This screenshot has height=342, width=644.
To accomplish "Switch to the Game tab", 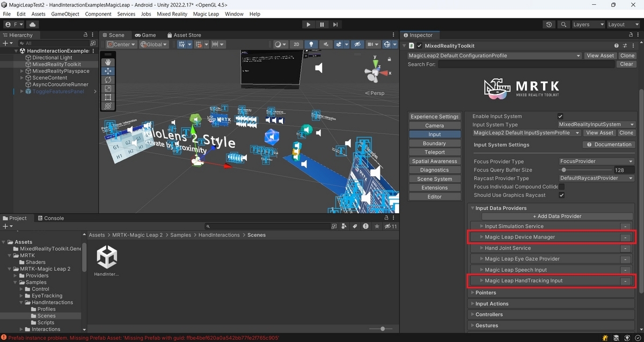I will pos(145,35).
